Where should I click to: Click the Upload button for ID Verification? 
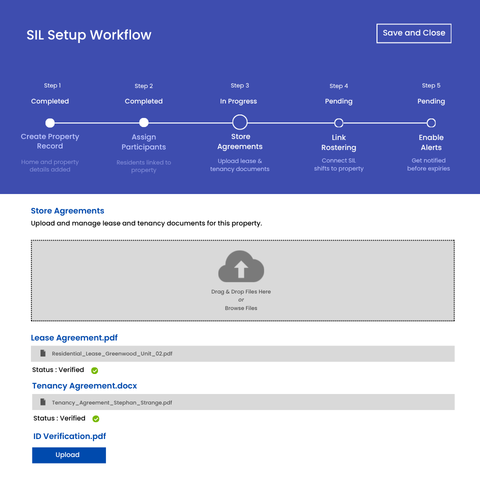69,455
